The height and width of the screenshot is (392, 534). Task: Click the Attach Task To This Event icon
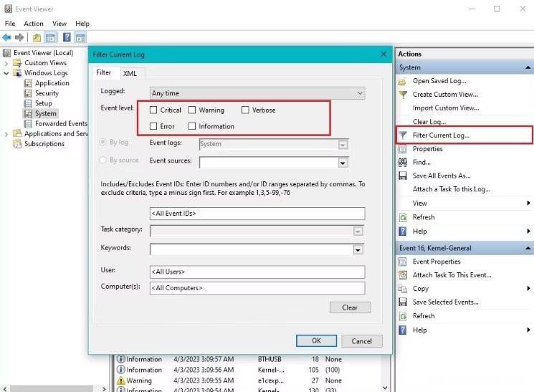[x=403, y=275]
